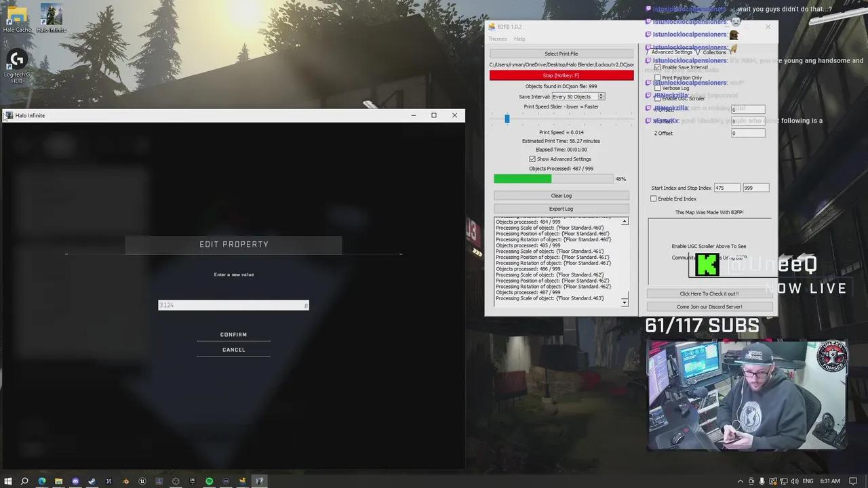Click 'Objects Processed: 487 / 999' text

pyautogui.click(x=561, y=168)
